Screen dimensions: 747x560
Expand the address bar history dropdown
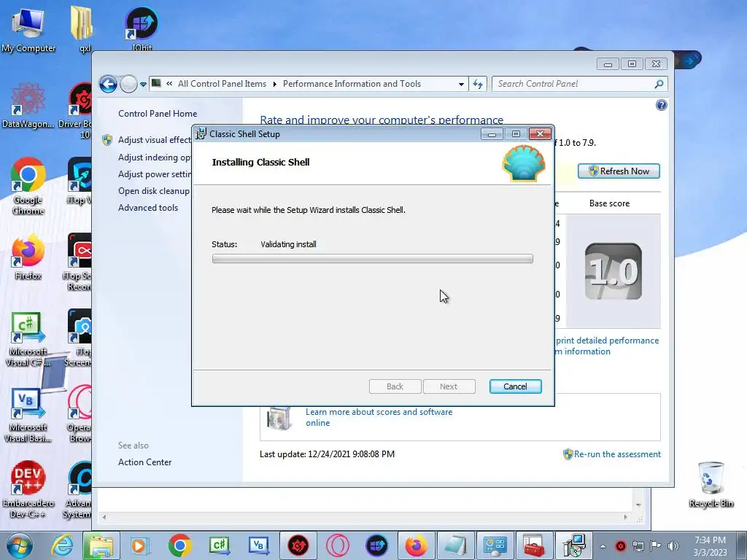tap(461, 85)
